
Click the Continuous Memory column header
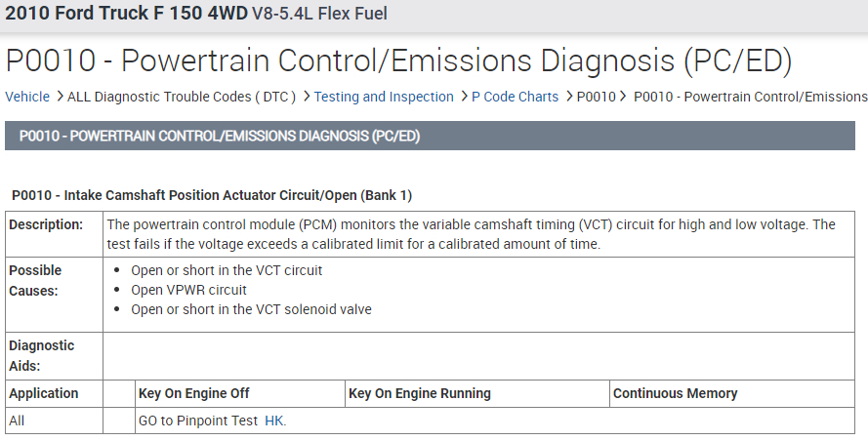675,394
